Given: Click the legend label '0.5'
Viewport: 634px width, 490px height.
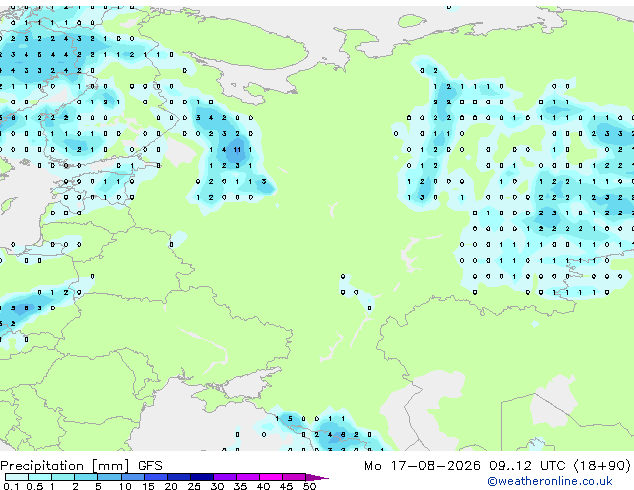Looking at the screenshot, I should 35,486.
